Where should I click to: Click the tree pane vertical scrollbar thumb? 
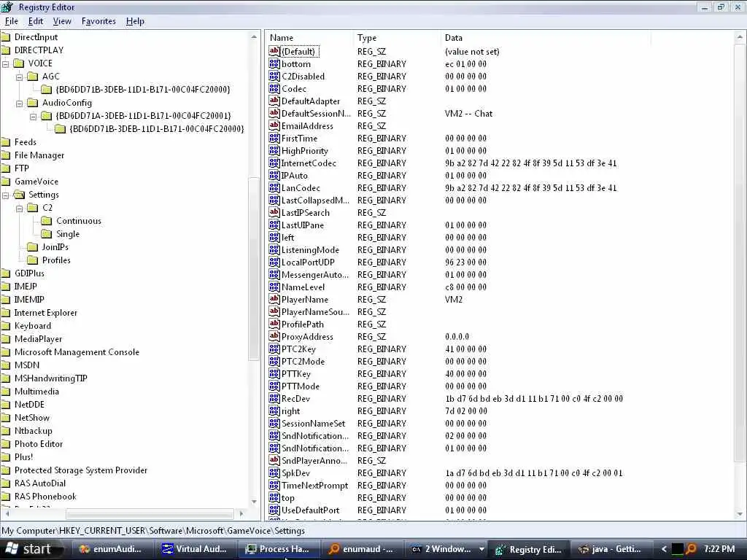(254, 269)
